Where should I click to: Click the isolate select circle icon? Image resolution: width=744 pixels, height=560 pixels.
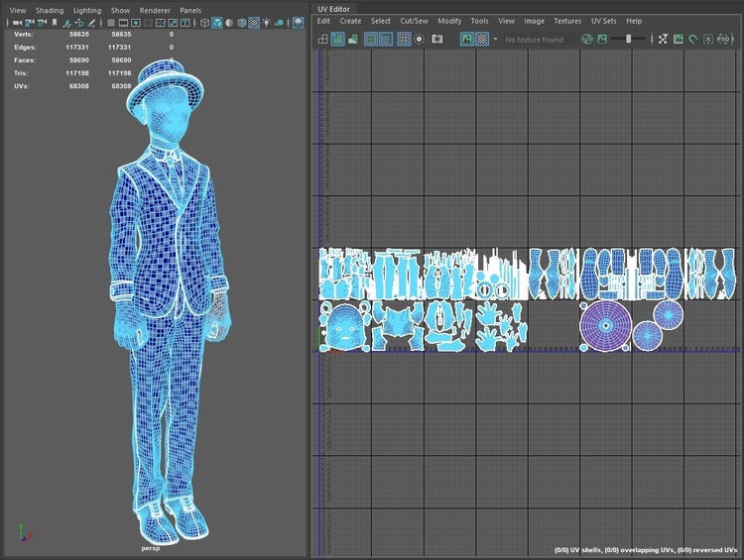click(420, 39)
